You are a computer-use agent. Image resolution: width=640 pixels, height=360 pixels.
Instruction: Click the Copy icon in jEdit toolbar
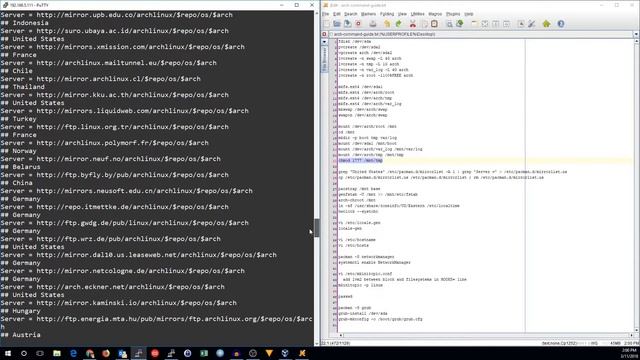coord(424,24)
